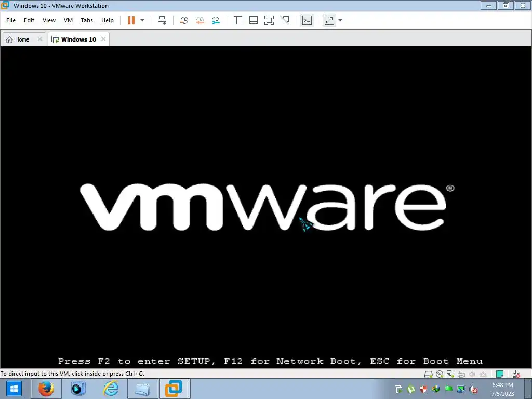Click the download manager globe tray icon
Viewport: 532px width, 399px height.
(x=436, y=389)
